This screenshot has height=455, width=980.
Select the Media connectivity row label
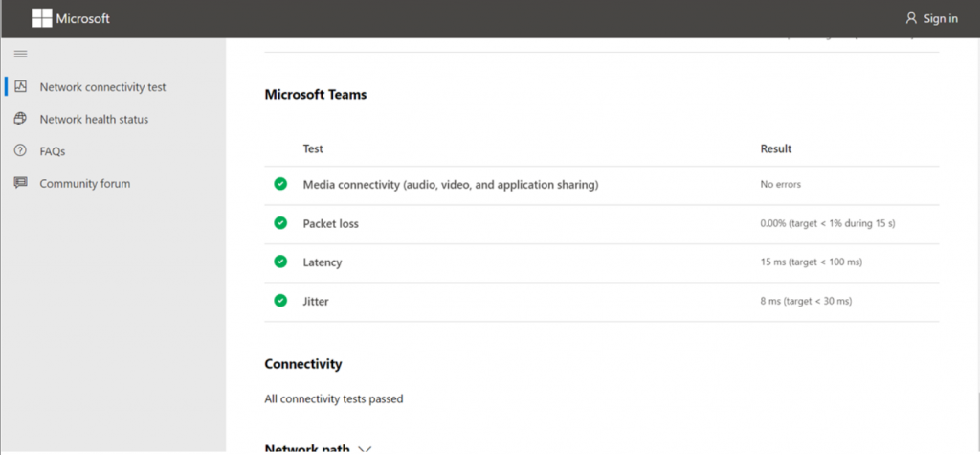click(451, 185)
